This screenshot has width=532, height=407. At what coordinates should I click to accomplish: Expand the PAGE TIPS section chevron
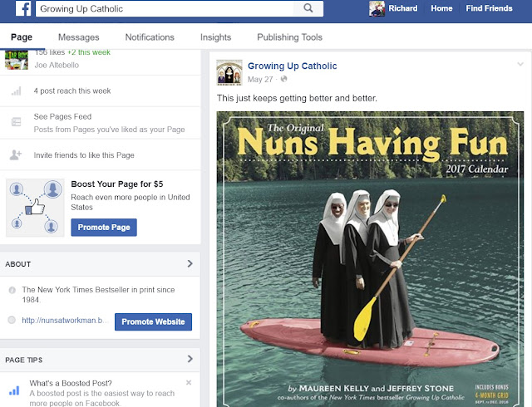[x=190, y=359]
